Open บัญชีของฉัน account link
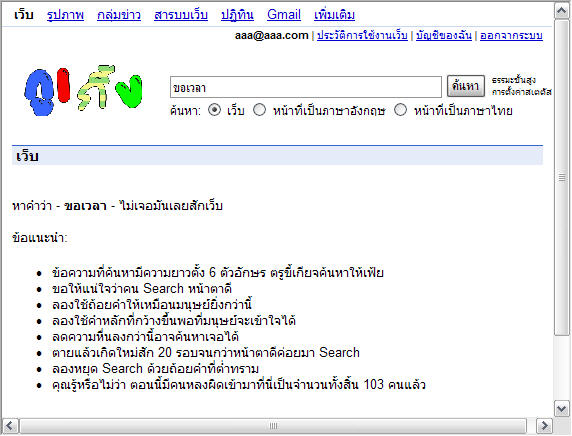 click(444, 35)
